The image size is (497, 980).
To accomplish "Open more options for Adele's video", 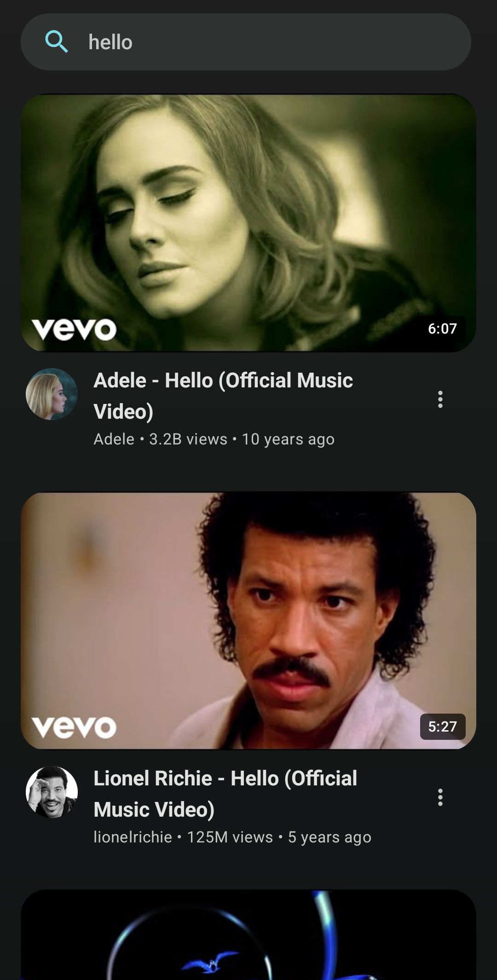I will [440, 399].
